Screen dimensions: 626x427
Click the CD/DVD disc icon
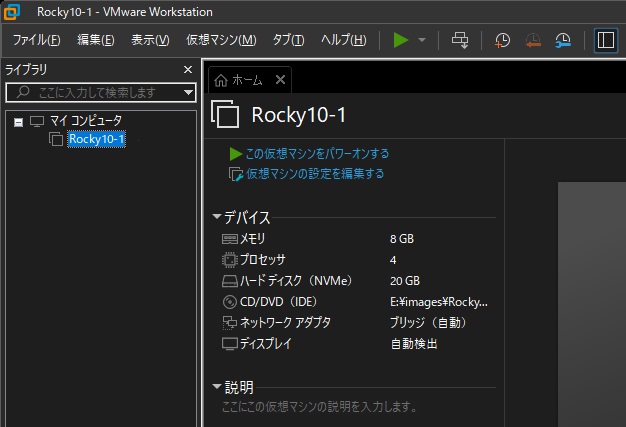click(x=230, y=302)
